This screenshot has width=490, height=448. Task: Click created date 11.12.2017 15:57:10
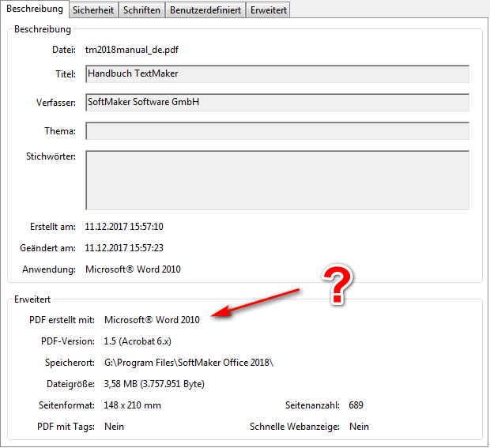coord(124,227)
